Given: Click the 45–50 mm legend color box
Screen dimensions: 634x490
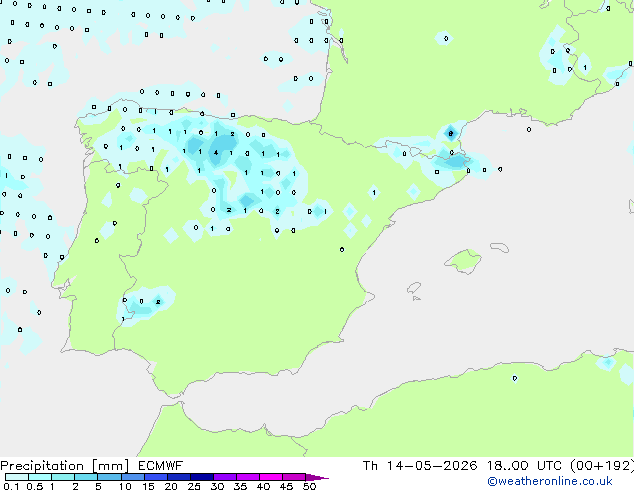Looking at the screenshot, I should (x=294, y=477).
